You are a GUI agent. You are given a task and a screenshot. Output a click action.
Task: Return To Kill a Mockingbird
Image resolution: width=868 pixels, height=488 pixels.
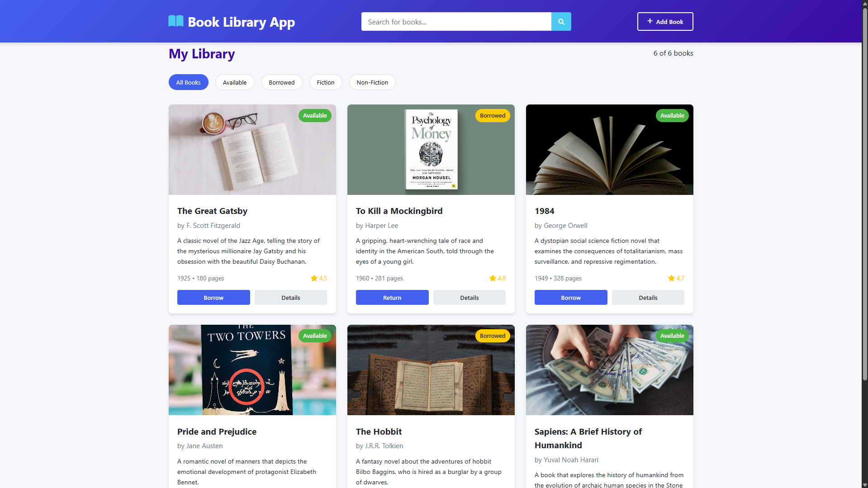pyautogui.click(x=392, y=298)
